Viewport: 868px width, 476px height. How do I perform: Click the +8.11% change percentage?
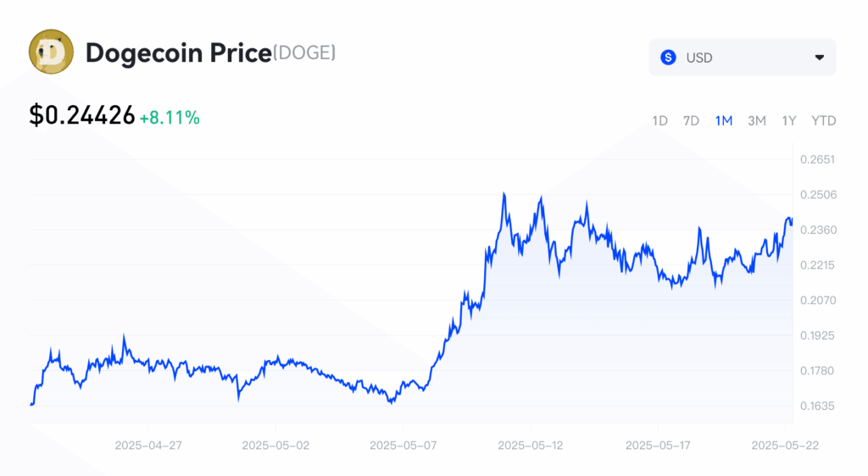[170, 118]
